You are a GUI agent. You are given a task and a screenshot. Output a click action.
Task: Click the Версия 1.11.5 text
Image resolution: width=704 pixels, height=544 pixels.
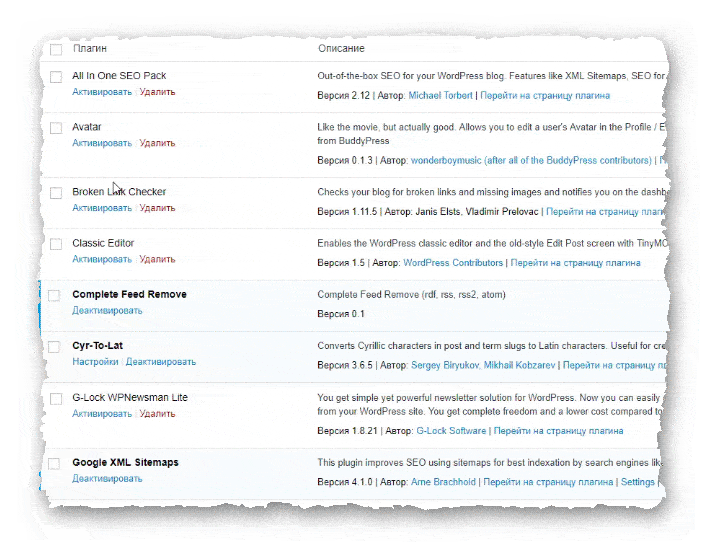[x=347, y=212]
